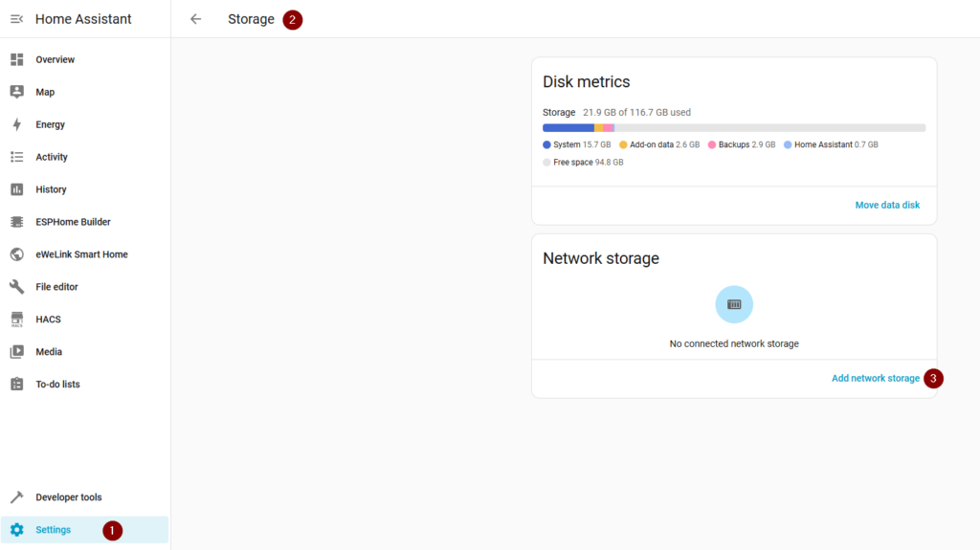Click the storage usage bar

click(x=734, y=128)
